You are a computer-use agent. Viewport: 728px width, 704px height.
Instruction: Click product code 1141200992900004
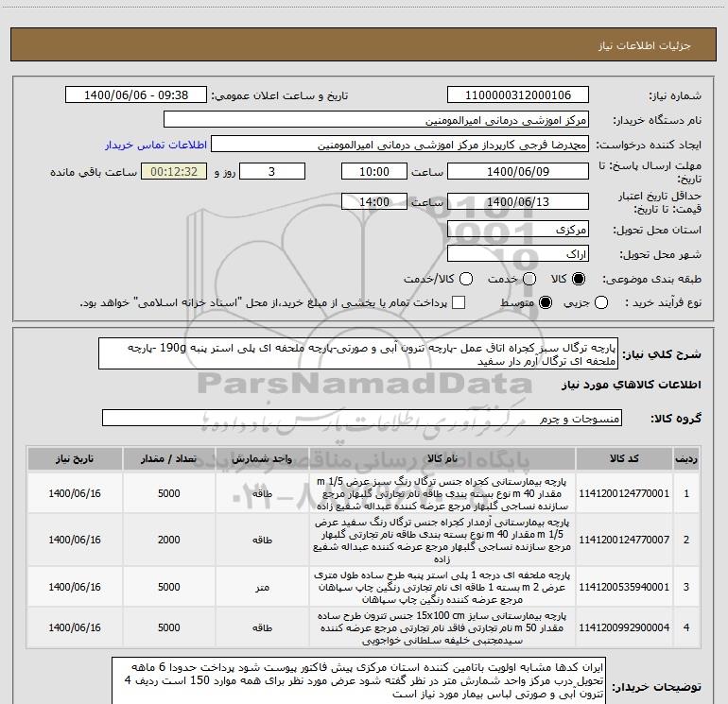pos(624,627)
